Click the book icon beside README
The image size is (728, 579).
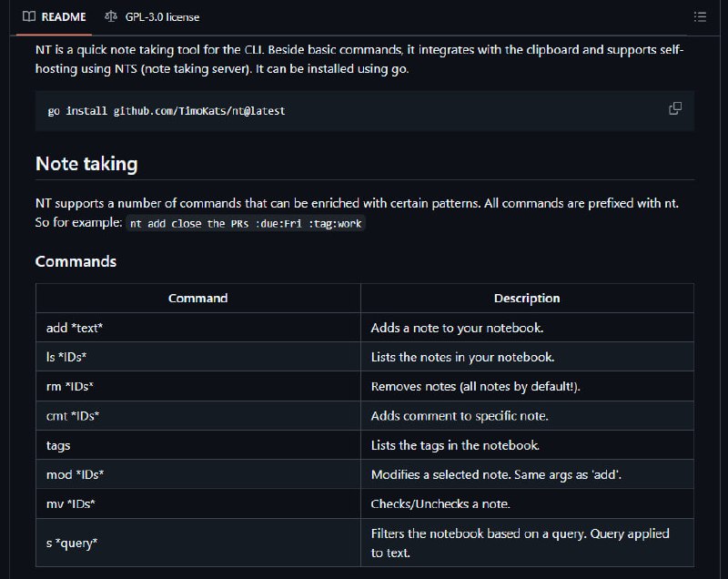click(29, 17)
